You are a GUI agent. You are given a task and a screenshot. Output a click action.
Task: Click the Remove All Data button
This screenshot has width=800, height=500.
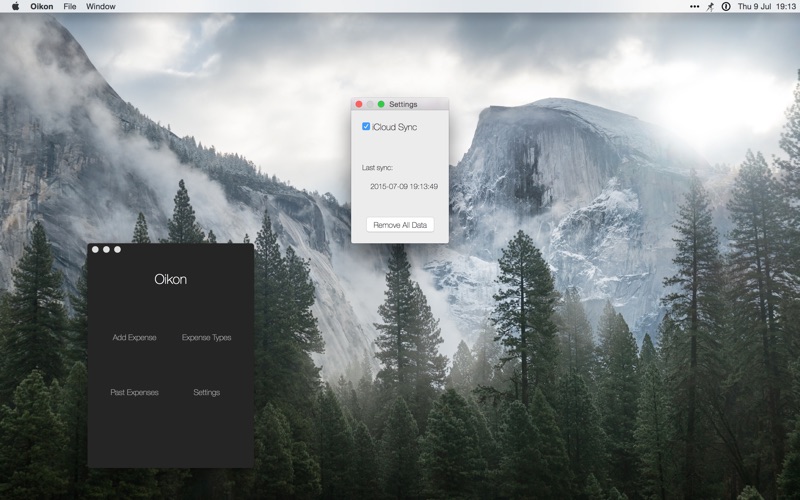pos(400,225)
